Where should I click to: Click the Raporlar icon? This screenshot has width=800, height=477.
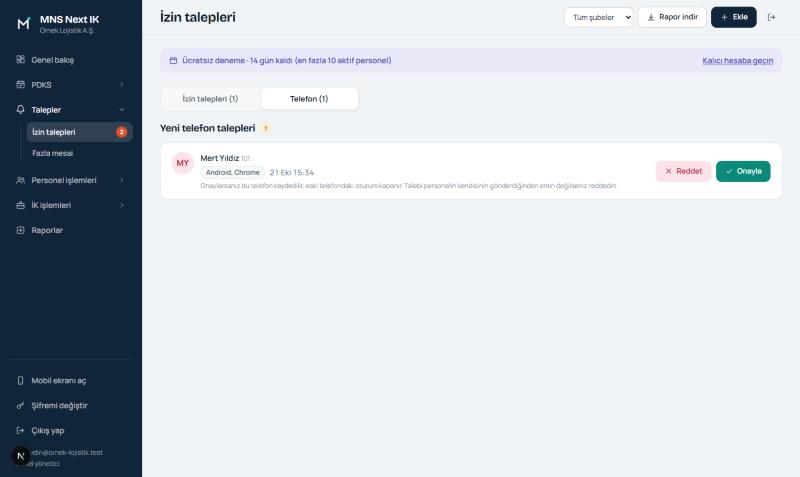(20, 230)
